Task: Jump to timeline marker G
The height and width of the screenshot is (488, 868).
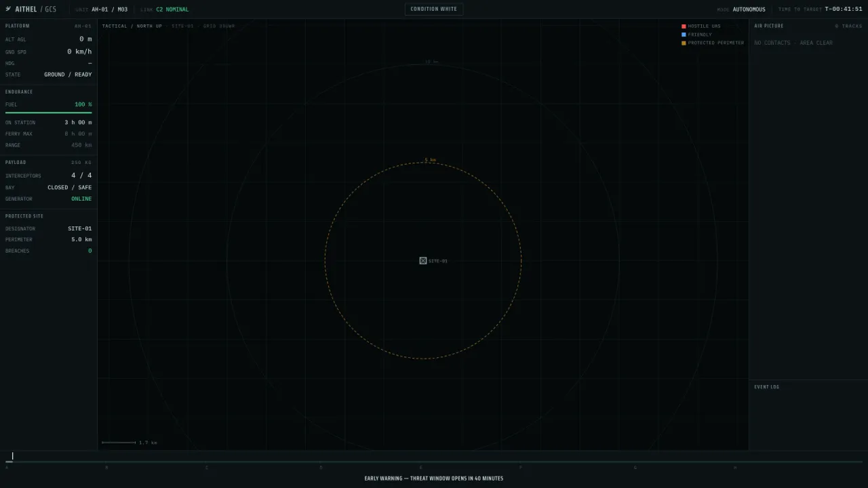Action: tap(635, 467)
